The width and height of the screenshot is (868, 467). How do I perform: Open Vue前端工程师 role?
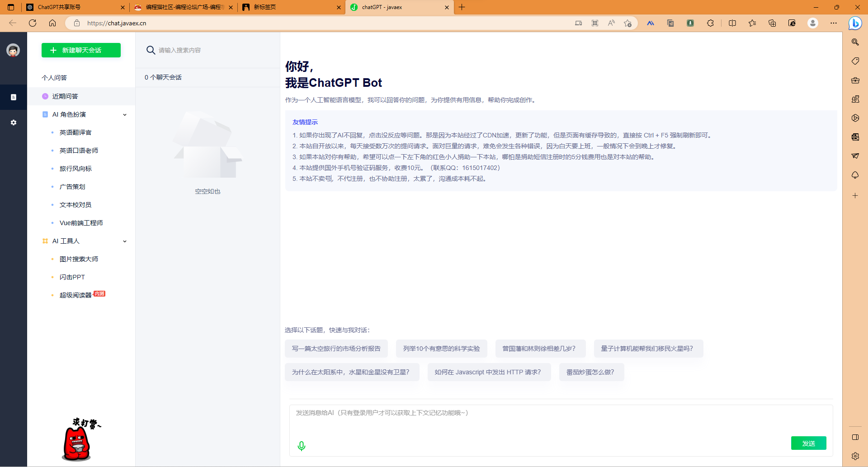coord(81,223)
